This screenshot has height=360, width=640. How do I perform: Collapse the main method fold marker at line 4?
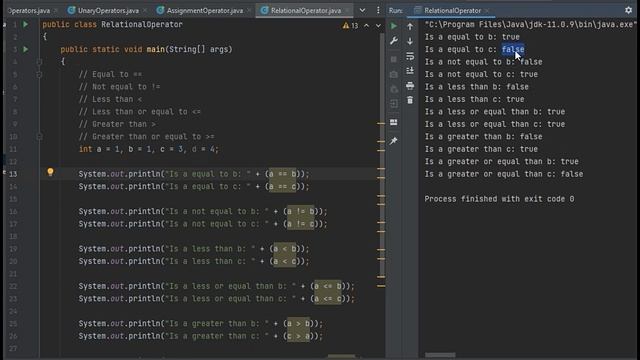pos(39,62)
